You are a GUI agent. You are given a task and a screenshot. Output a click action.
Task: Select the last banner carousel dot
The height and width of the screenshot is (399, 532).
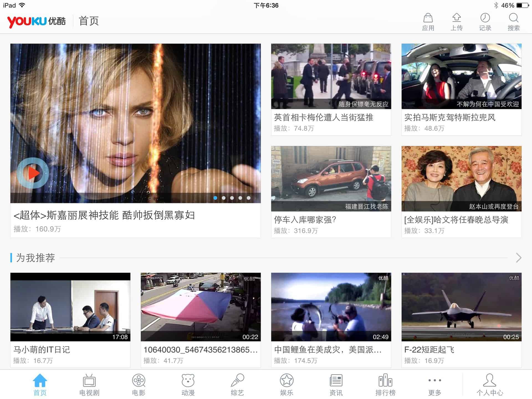coord(249,198)
